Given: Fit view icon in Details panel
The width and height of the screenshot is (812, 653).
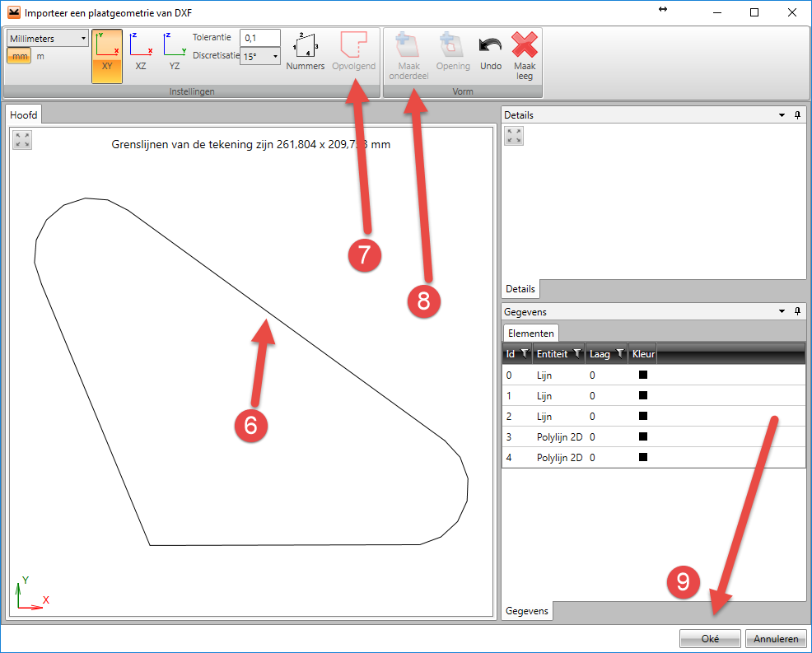Looking at the screenshot, I should coord(514,136).
